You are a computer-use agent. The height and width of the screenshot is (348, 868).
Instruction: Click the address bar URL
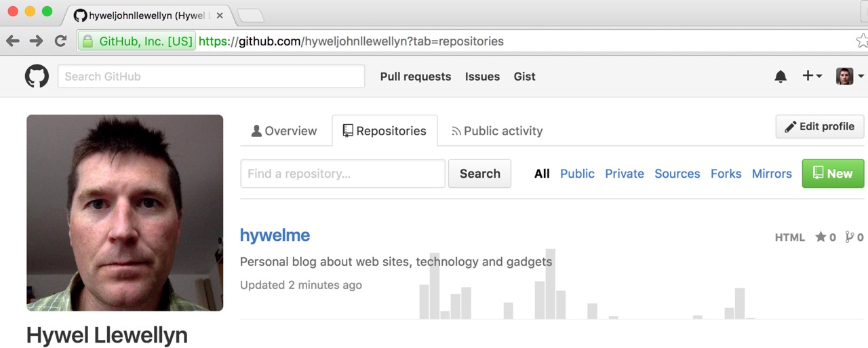(351, 41)
